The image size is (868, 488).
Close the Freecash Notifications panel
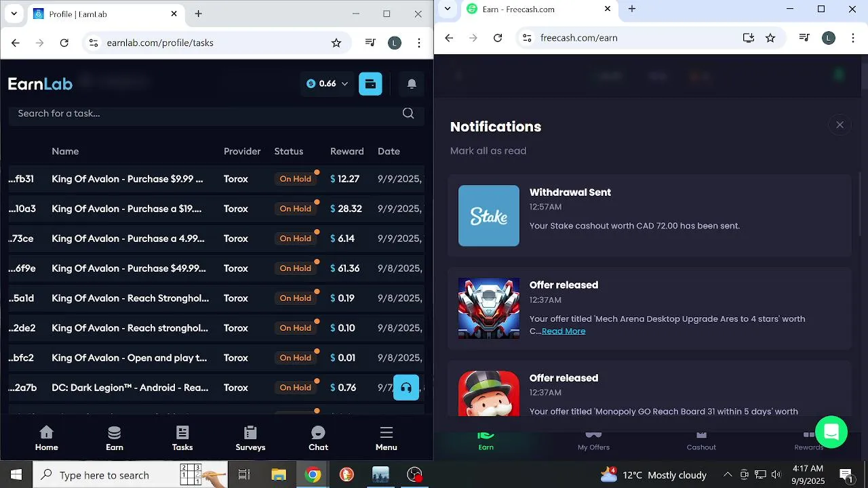pos(840,125)
